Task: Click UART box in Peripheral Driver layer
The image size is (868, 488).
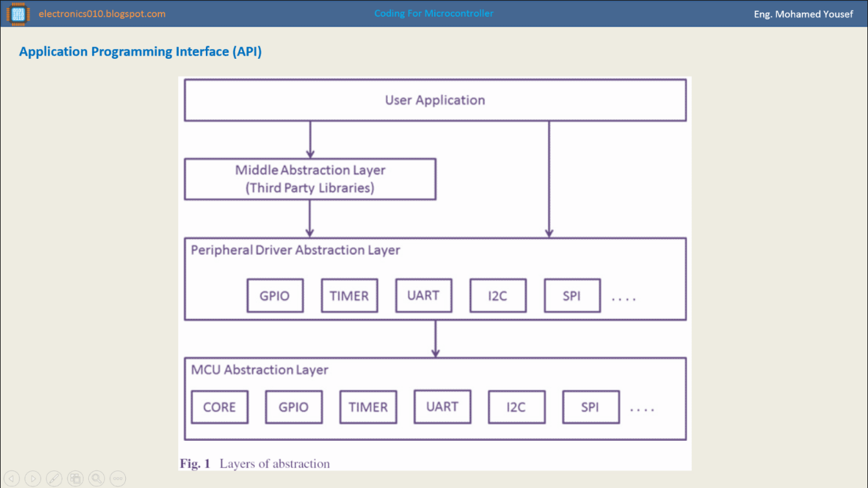Action: (423, 296)
